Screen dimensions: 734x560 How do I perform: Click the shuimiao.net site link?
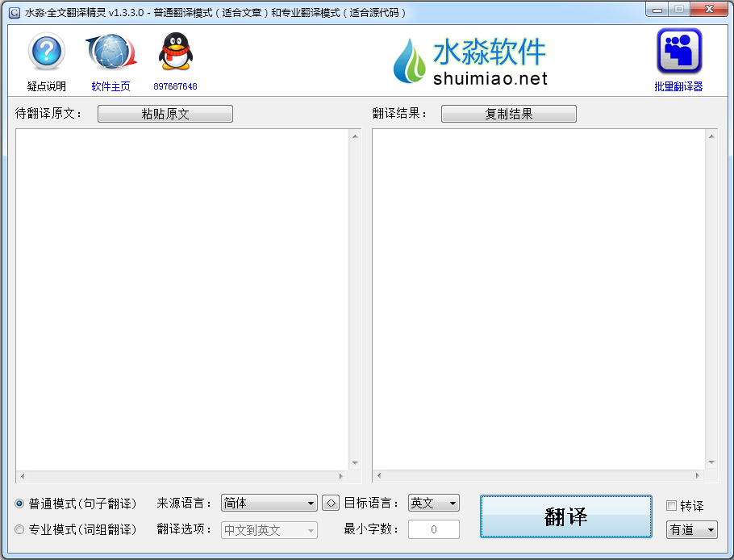tap(494, 81)
